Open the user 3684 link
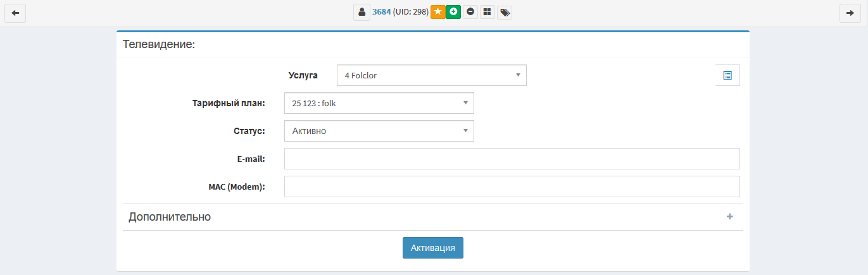The image size is (868, 275). point(381,12)
